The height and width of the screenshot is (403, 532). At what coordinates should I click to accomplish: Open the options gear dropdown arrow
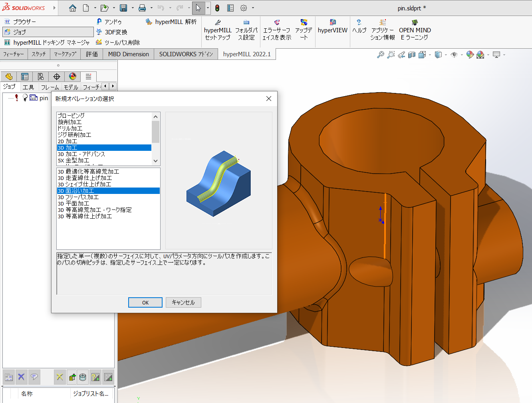[253, 8]
